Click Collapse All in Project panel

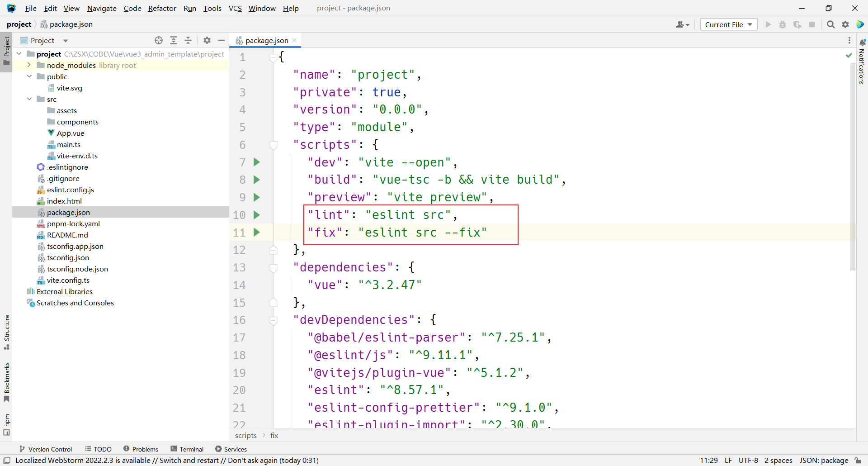coord(188,40)
